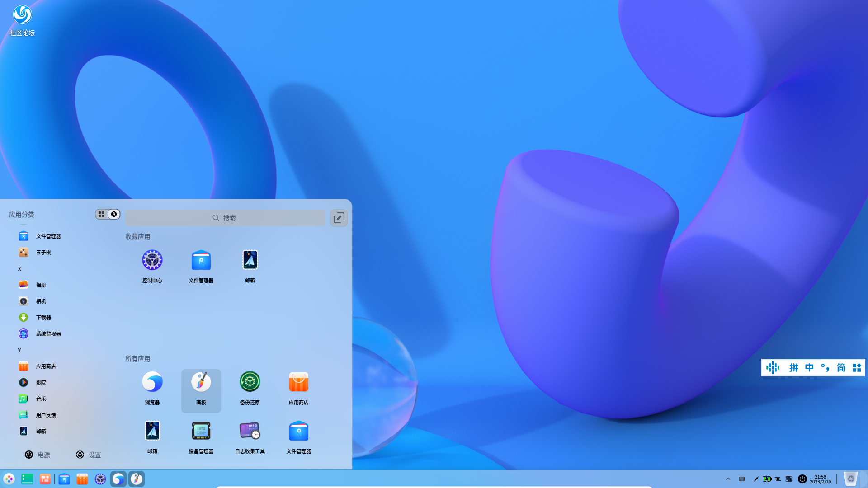Click screenshot crop icon in system tray
The image size is (868, 488).
(x=778, y=479)
